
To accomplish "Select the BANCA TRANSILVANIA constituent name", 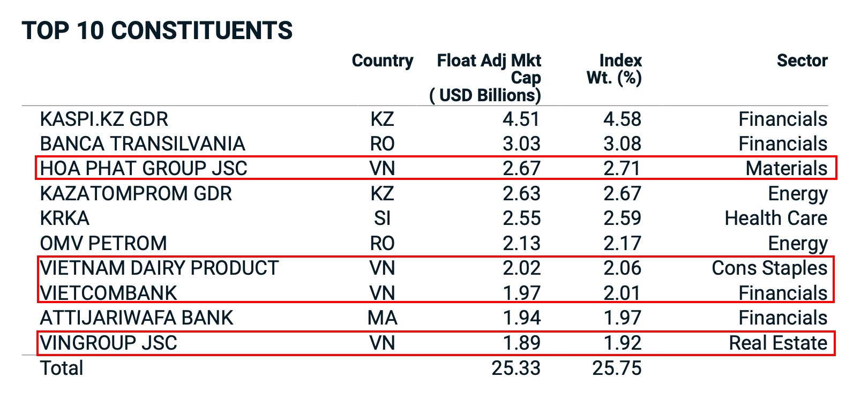I will pyautogui.click(x=143, y=144).
